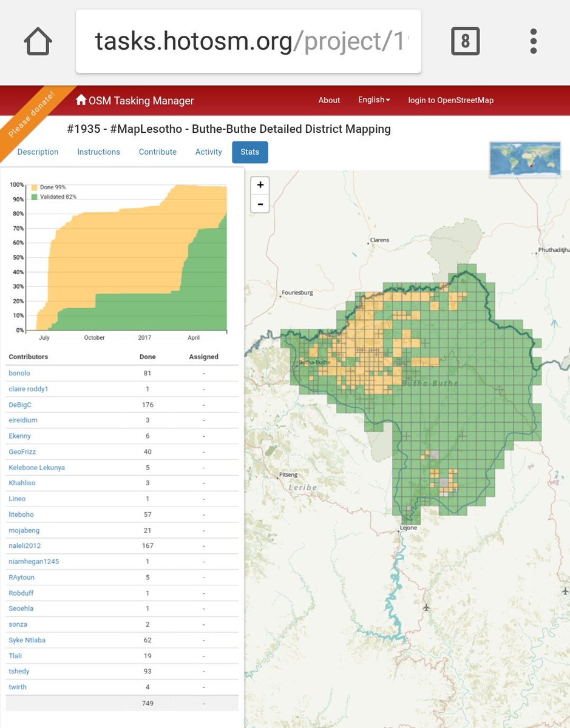Open contributor claire roddy1's profile
This screenshot has height=728, width=570.
pos(28,389)
